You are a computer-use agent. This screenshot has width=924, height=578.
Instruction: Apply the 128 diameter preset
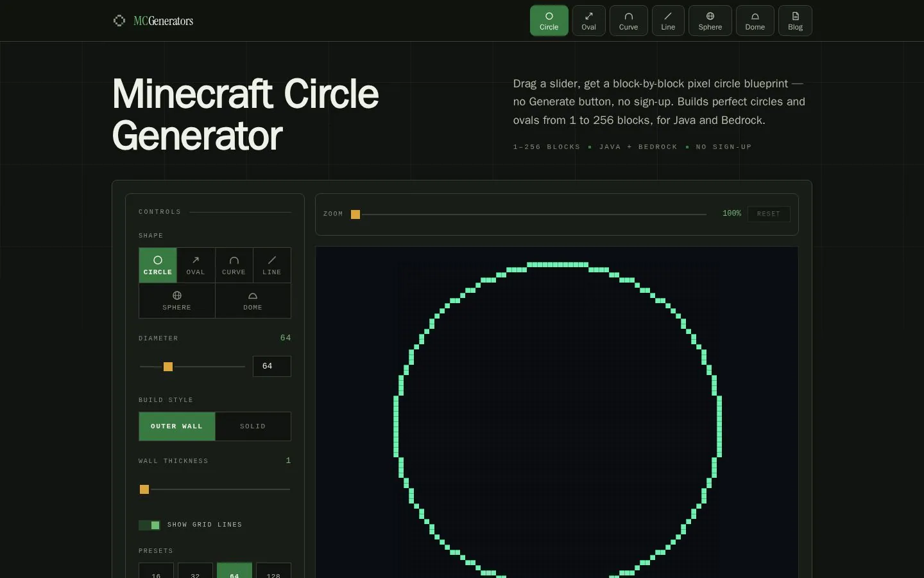click(273, 570)
